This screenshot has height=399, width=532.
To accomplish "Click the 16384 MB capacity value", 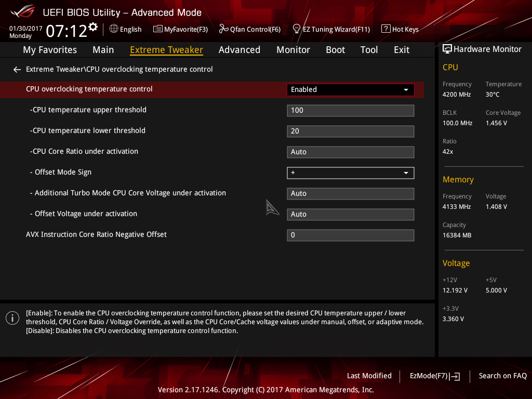I will coord(457,235).
